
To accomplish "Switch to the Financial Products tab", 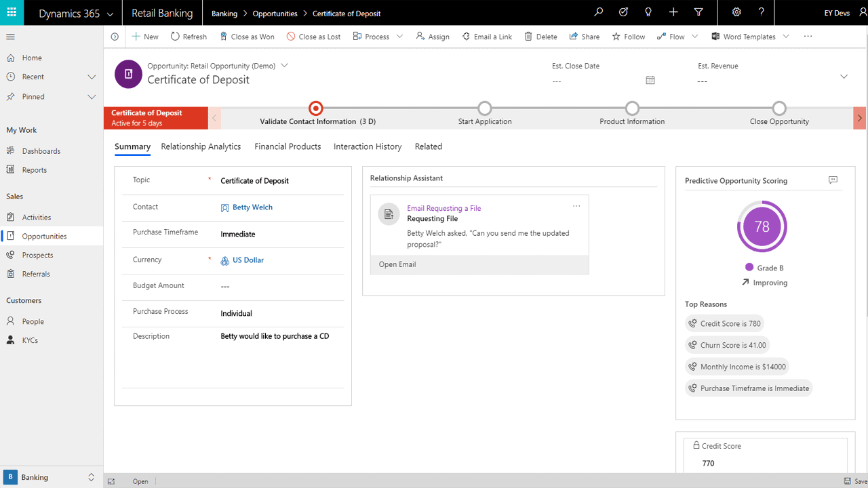I will click(288, 146).
